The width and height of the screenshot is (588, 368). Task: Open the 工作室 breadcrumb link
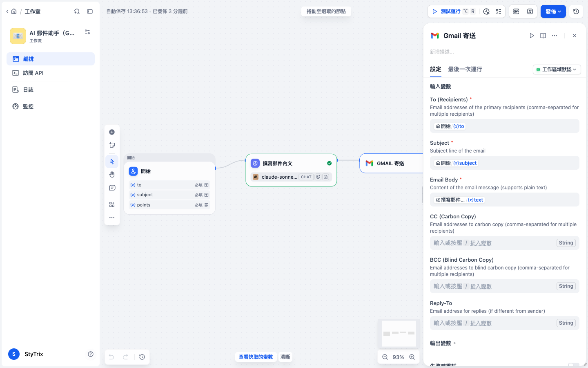point(32,11)
